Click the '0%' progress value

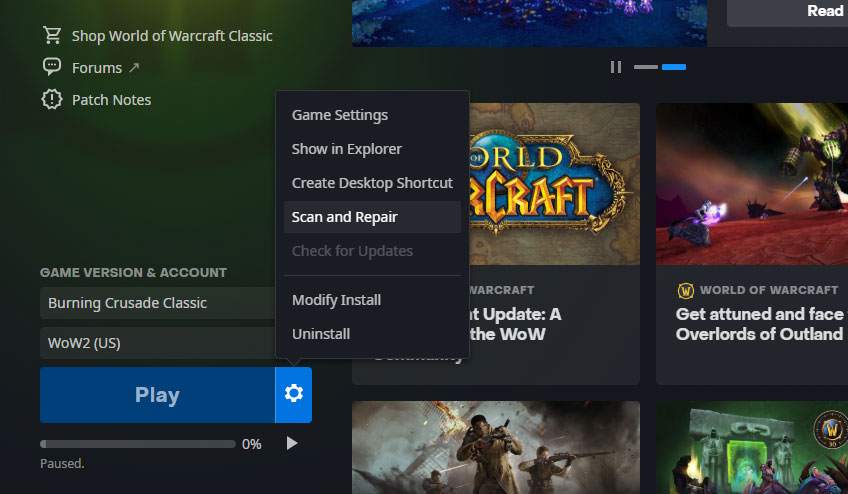coord(251,444)
